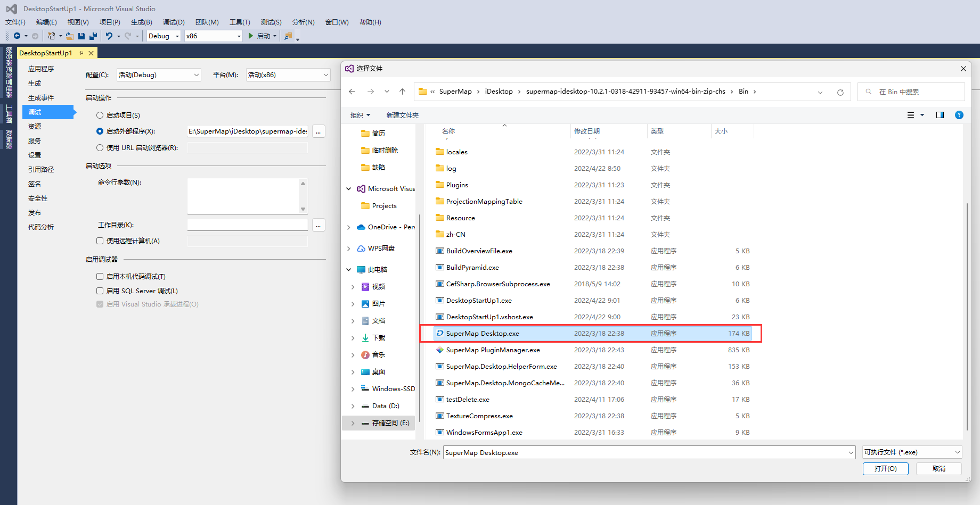Toggle the preview pane icon
The height and width of the screenshot is (505, 980).
coord(940,115)
